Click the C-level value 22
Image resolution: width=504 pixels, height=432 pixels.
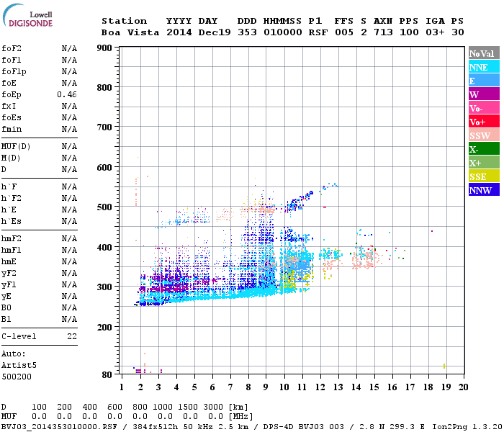pos(72,336)
